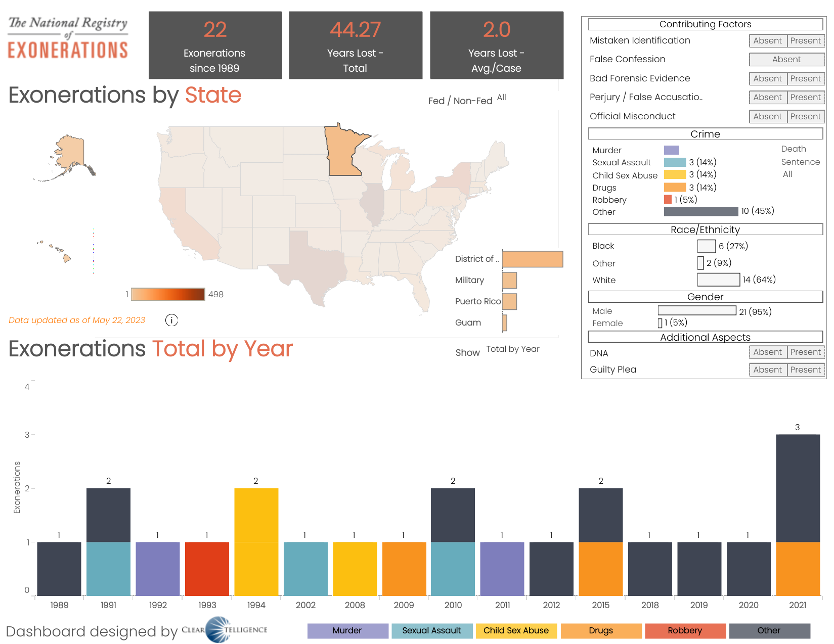
Task: Click the False Confession Absent button
Action: [786, 60]
